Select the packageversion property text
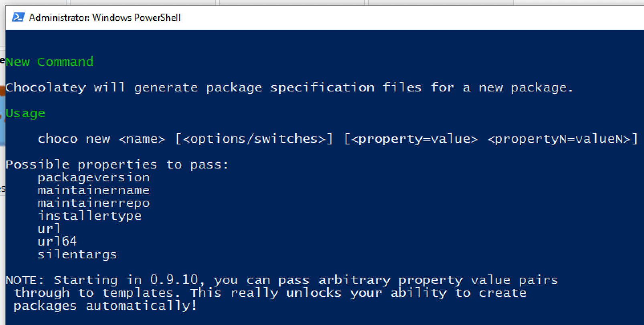Viewport: 644px width, 325px height. tap(94, 177)
